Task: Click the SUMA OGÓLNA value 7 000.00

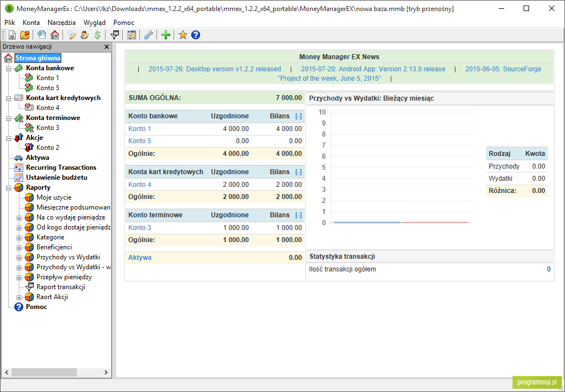Action: (289, 98)
